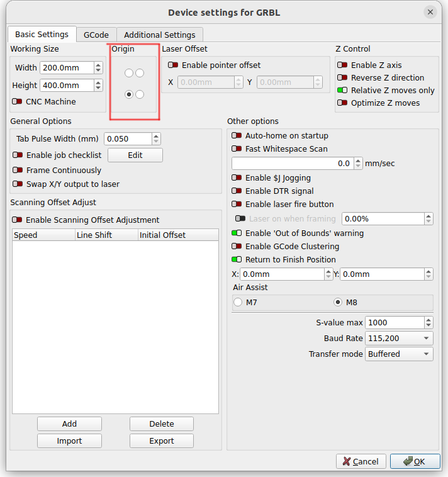Open the Additional Settings tab

click(160, 35)
